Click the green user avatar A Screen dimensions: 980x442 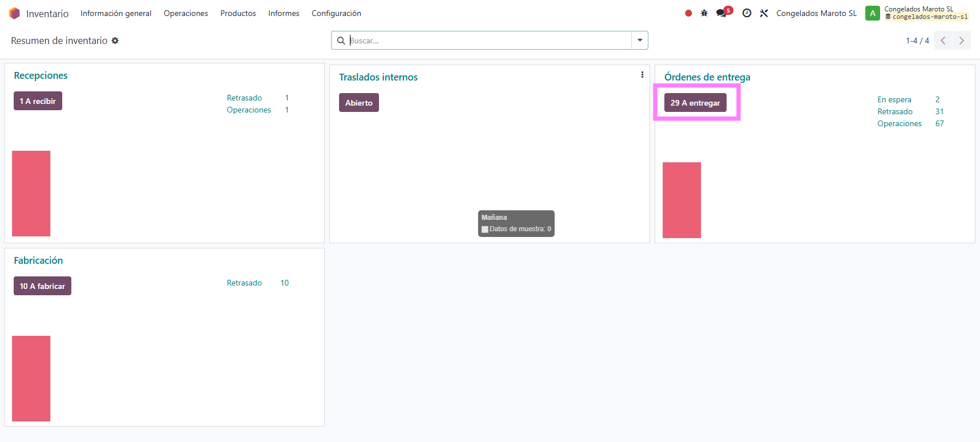(872, 13)
